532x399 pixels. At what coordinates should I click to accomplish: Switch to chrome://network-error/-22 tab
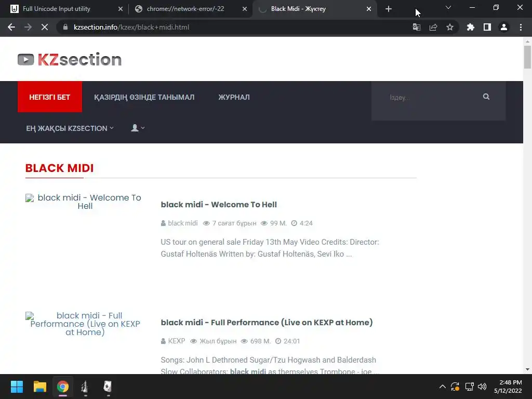click(190, 9)
